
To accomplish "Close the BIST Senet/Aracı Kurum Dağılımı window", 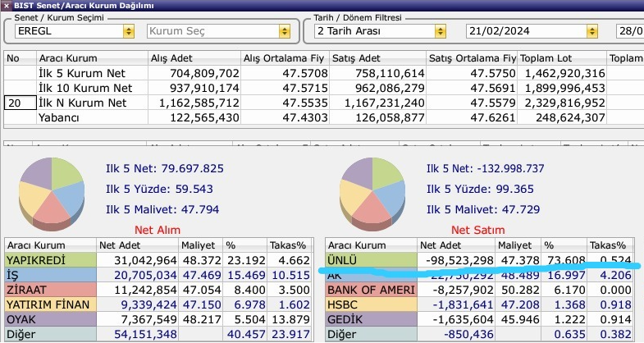I will (x=7, y=6).
